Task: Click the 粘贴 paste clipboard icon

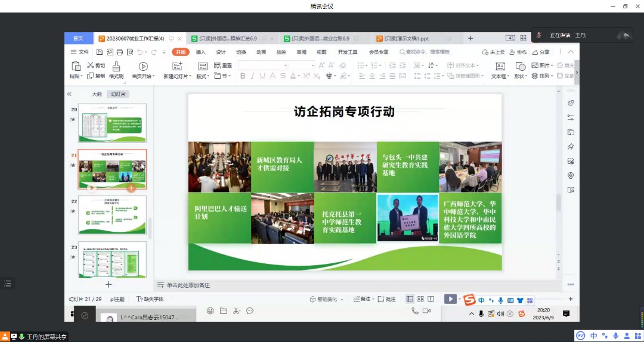Action: [x=76, y=66]
